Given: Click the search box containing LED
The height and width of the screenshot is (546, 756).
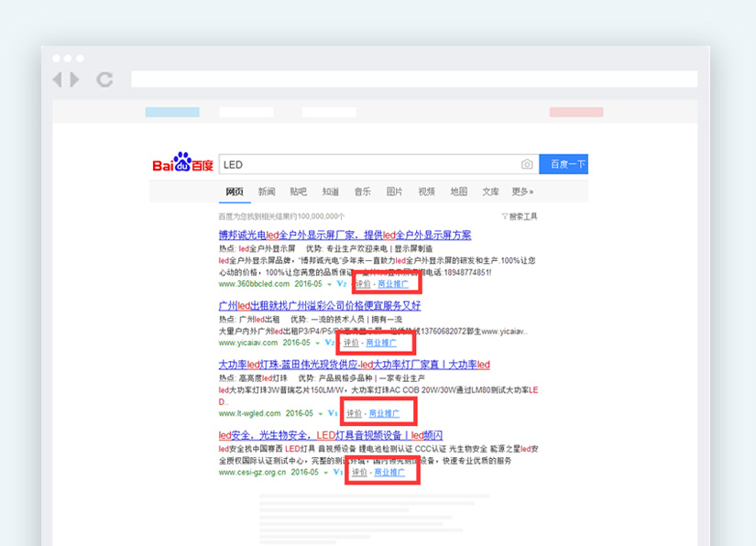Looking at the screenshot, I should point(367,165).
